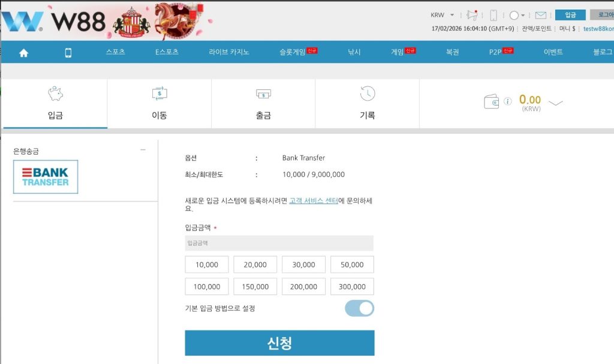Open the KRW currency dropdown
The width and height of the screenshot is (614, 364).
click(x=443, y=15)
